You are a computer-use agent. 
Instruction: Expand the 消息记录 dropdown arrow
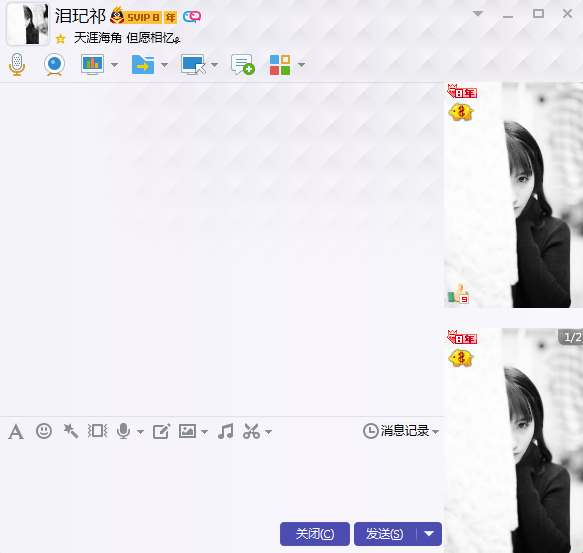pos(435,432)
